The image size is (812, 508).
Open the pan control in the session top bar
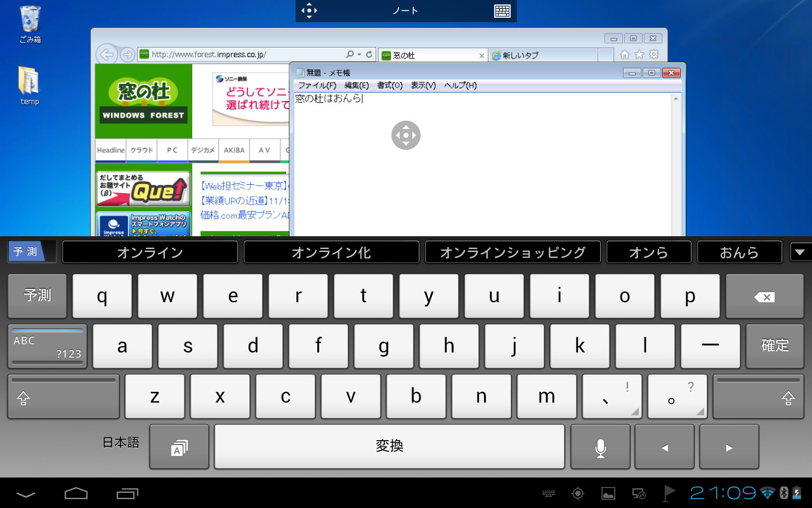pos(308,10)
